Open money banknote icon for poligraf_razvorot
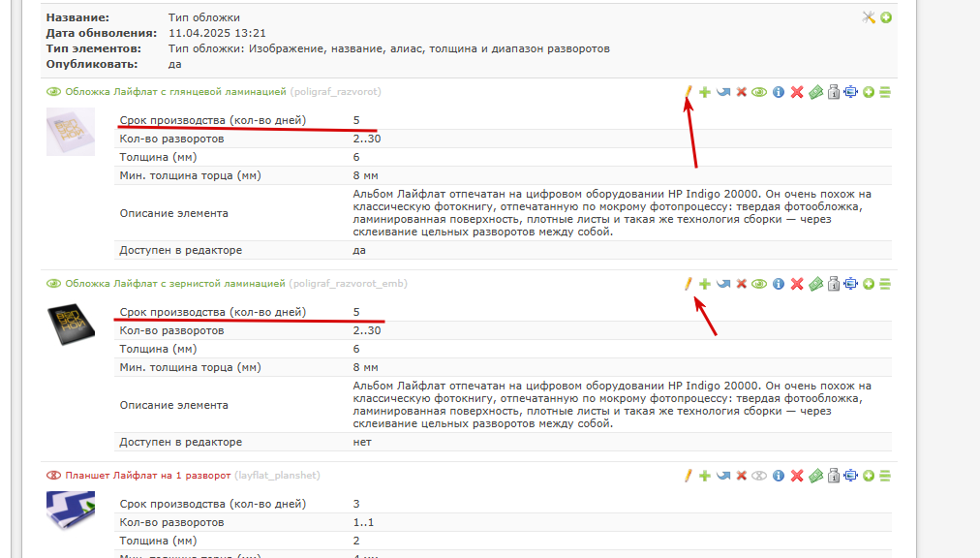Image resolution: width=980 pixels, height=558 pixels. (815, 92)
